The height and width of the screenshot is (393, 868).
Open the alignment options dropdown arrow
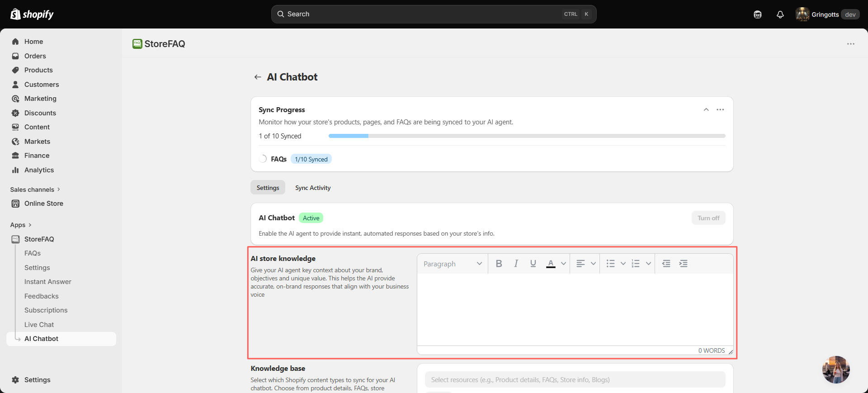[593, 264]
